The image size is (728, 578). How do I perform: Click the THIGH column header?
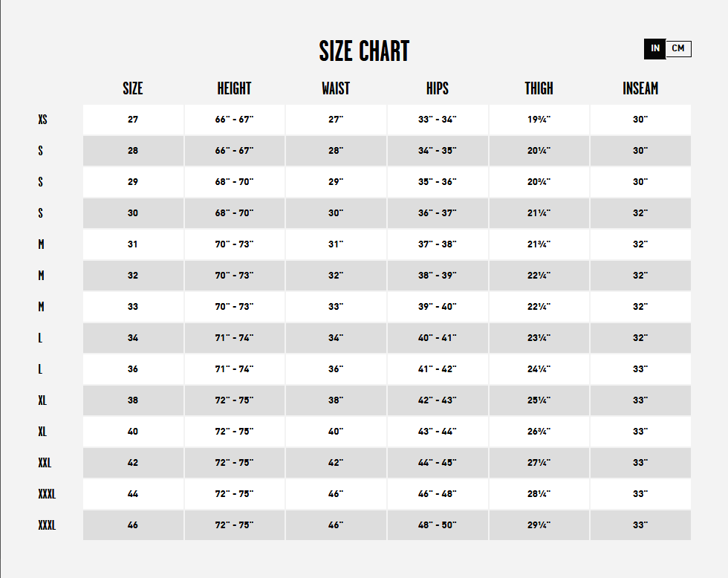[539, 88]
